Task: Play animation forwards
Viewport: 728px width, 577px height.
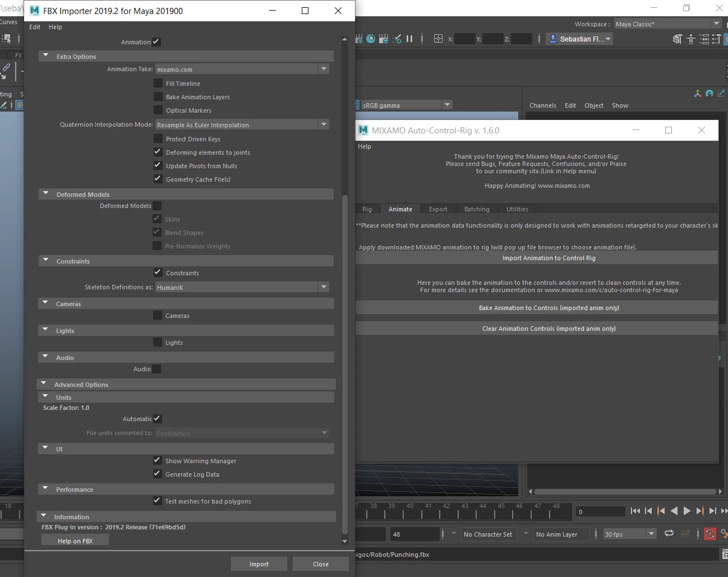Action: 687,511
